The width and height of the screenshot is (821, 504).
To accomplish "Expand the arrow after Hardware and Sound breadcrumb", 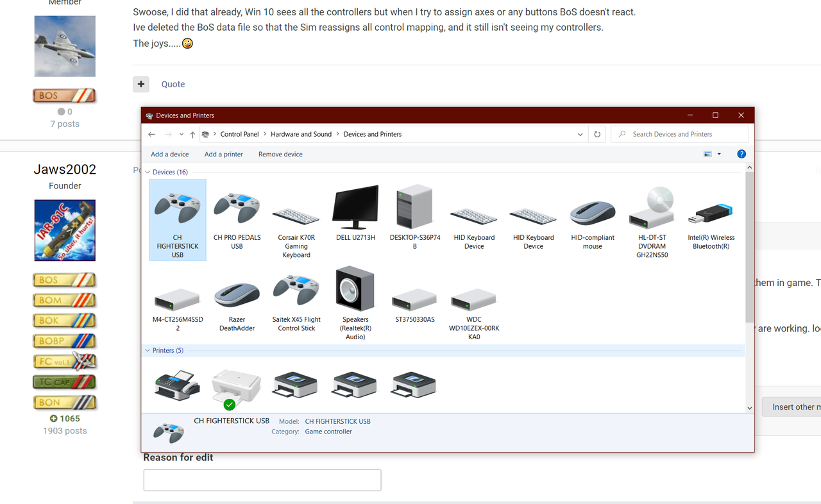I will pyautogui.click(x=337, y=135).
